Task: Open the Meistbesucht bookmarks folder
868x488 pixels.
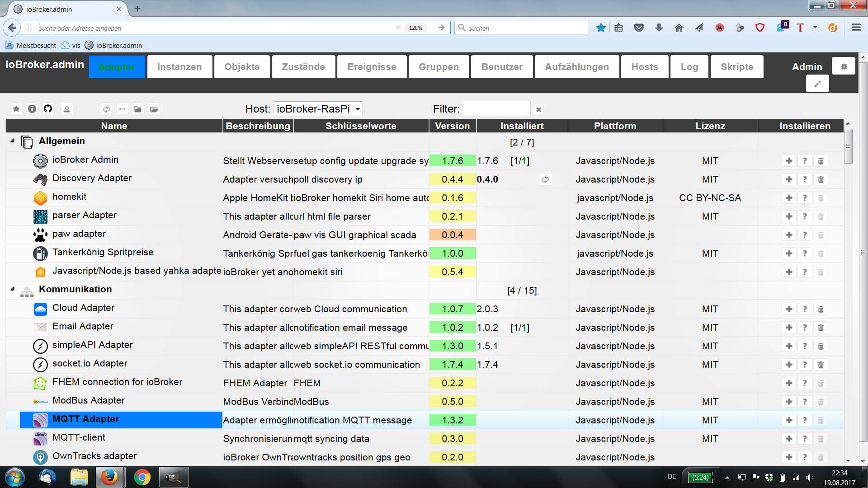Action: 31,45
